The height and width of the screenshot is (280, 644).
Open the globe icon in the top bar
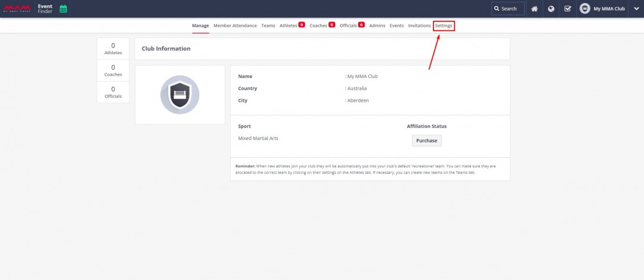click(551, 8)
